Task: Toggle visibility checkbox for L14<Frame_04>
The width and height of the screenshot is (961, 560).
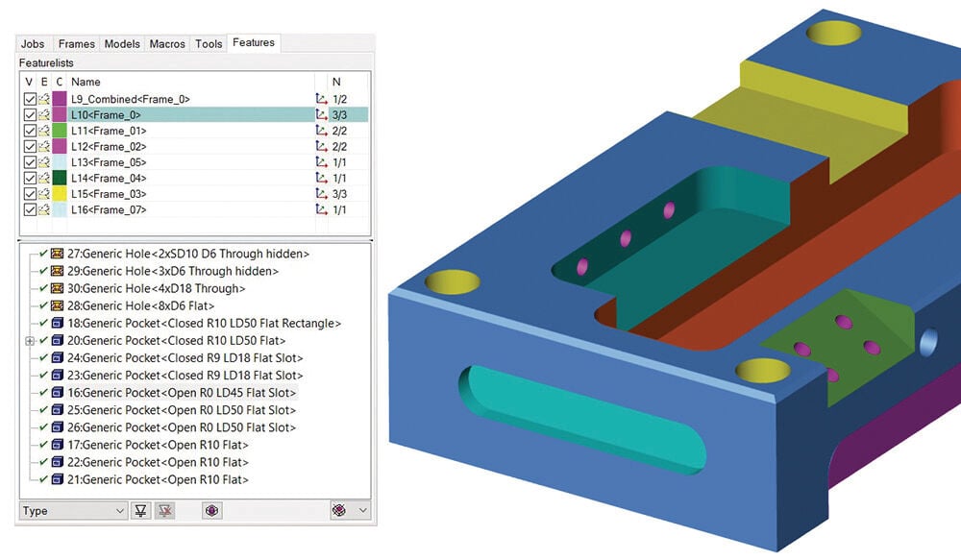Action: coord(30,178)
